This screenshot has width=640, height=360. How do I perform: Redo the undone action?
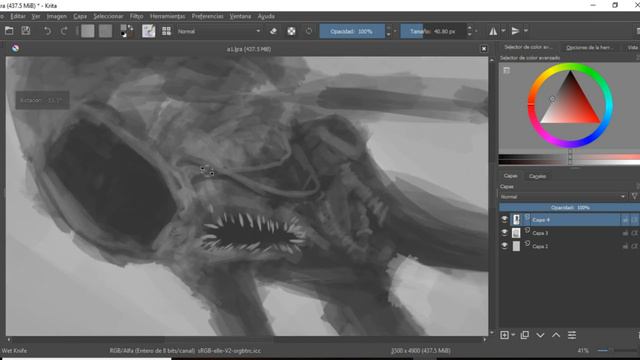pos(64,31)
